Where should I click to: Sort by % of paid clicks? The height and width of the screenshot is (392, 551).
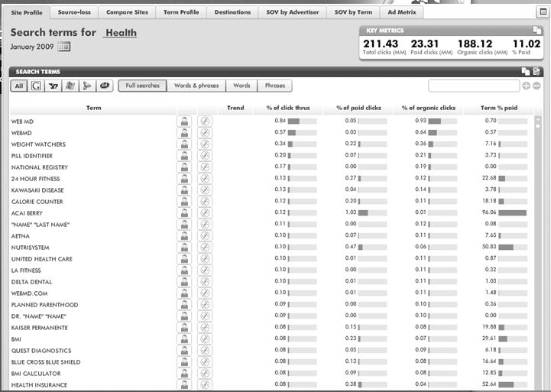coord(358,108)
